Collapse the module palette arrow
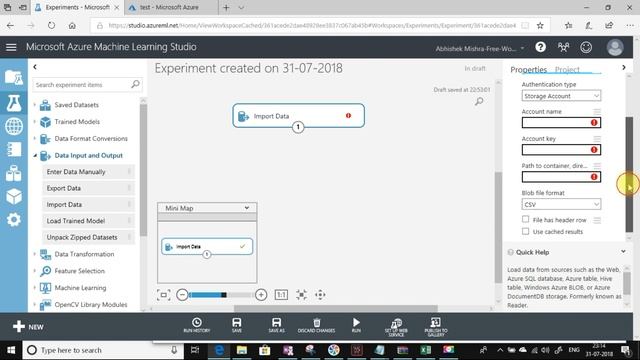The image size is (640, 360). pyautogui.click(x=35, y=67)
